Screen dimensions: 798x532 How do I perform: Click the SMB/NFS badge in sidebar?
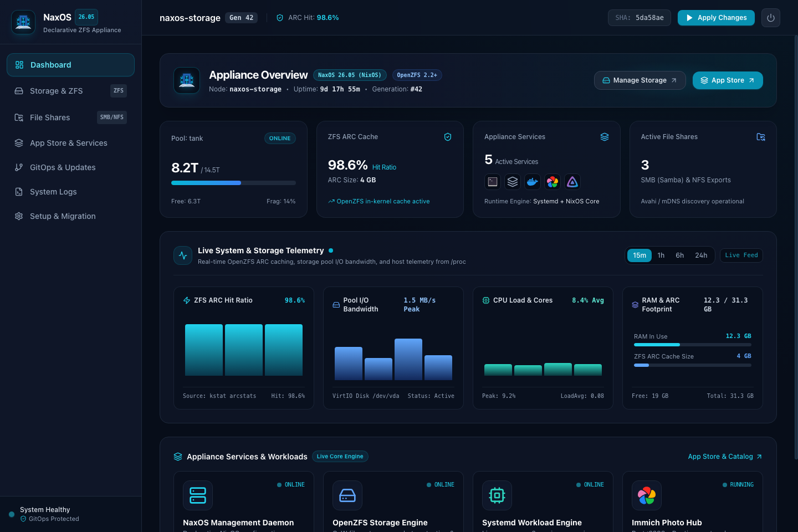tap(112, 117)
